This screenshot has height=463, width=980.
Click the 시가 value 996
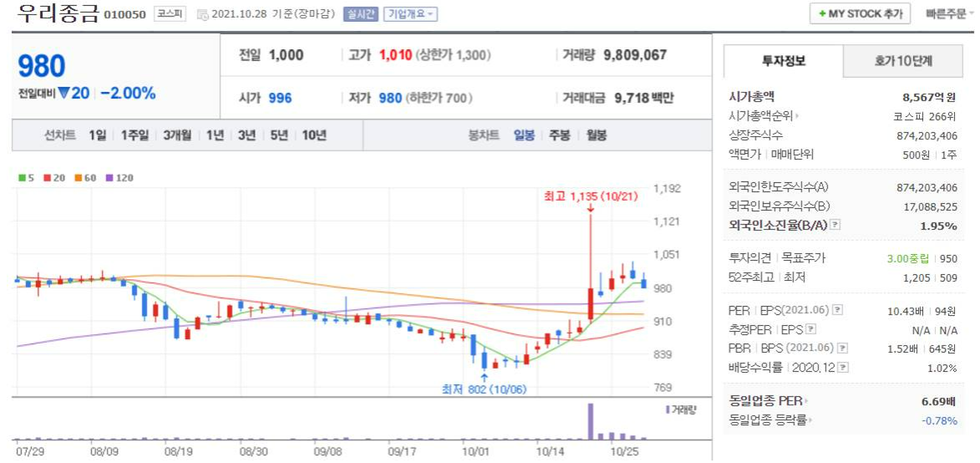(280, 98)
